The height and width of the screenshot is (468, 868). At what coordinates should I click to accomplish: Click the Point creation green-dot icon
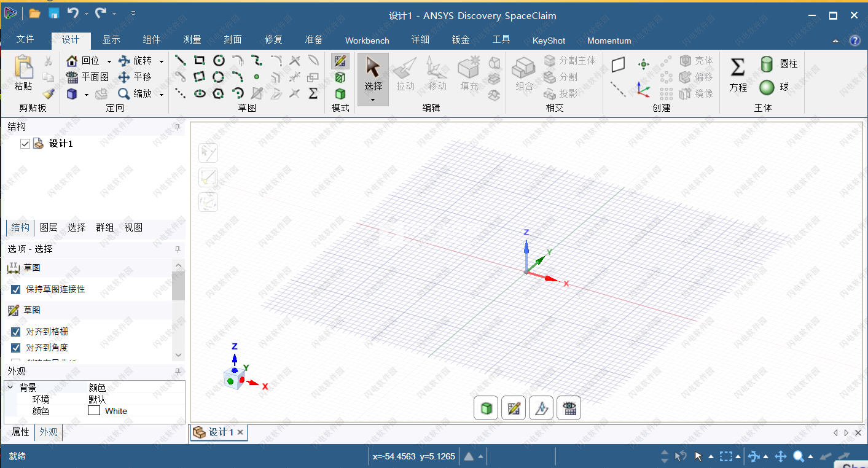pos(643,64)
